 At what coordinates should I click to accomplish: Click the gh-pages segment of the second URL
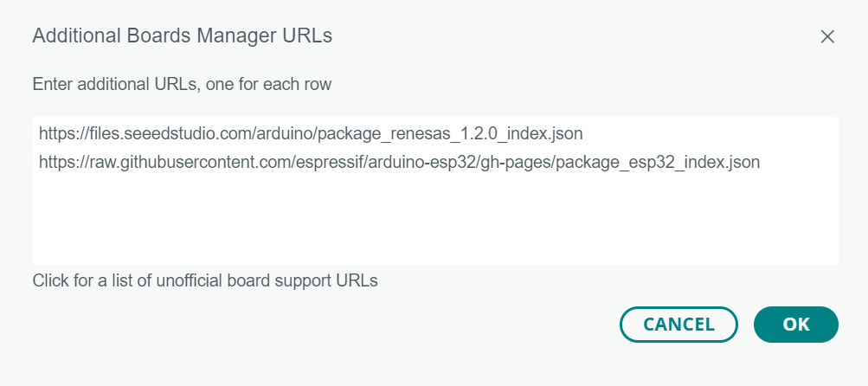513,162
